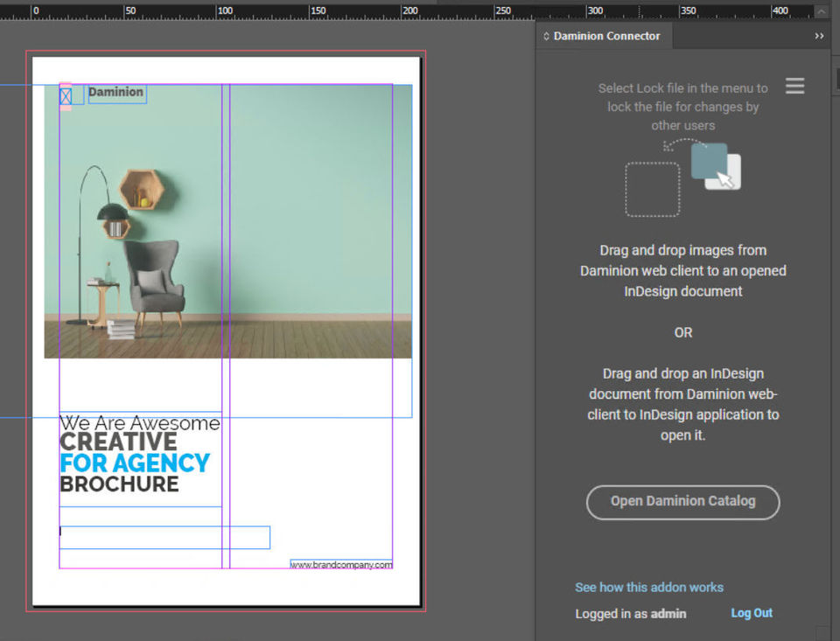The width and height of the screenshot is (840, 641).
Task: Click the empty text frame below the headline
Action: [x=164, y=537]
